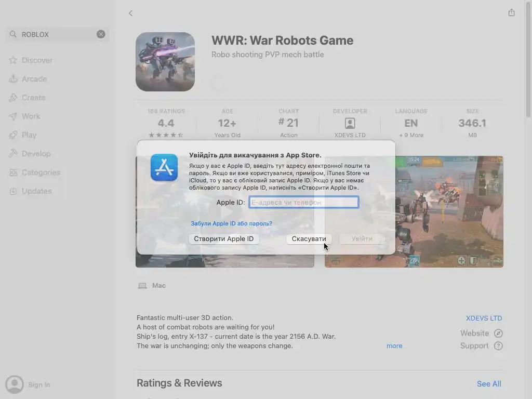Click XDEVS LTD under Developer

click(350, 135)
